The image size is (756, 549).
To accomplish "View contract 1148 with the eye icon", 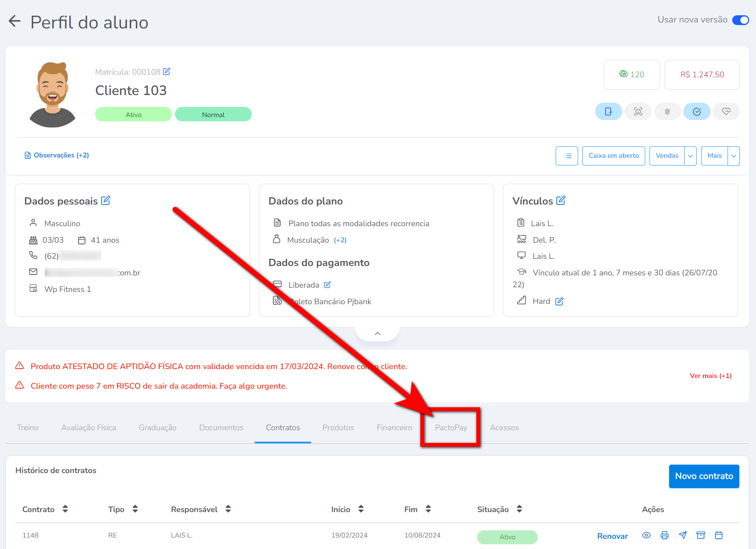I will click(x=646, y=535).
